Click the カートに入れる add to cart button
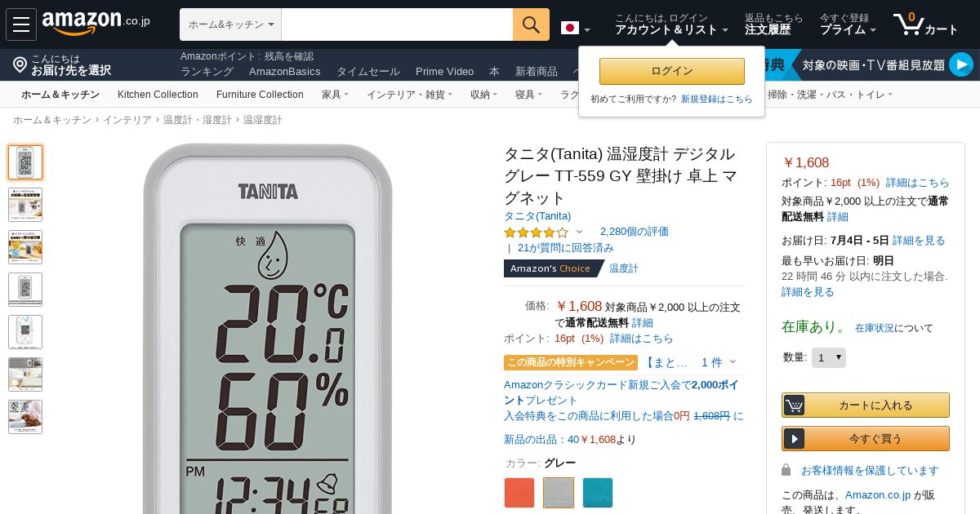The width and height of the screenshot is (980, 514). [x=866, y=405]
